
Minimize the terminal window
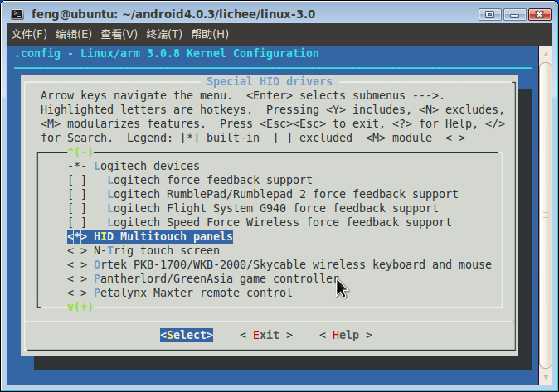(514, 15)
